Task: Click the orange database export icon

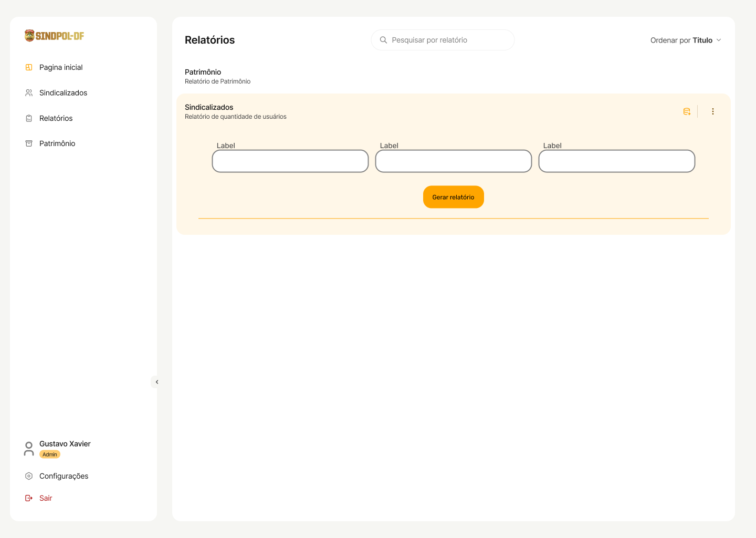Action: [x=687, y=111]
